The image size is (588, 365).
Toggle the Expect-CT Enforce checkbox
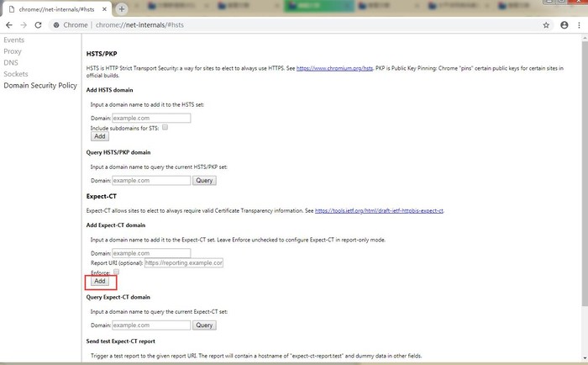[x=116, y=272]
